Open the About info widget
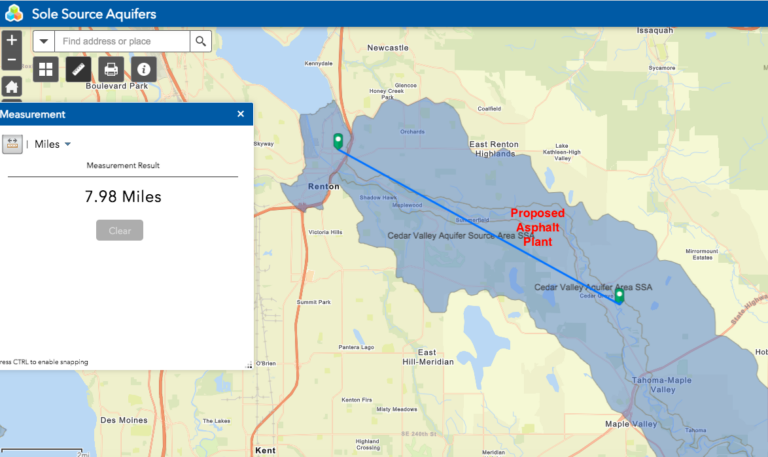 coord(144,69)
